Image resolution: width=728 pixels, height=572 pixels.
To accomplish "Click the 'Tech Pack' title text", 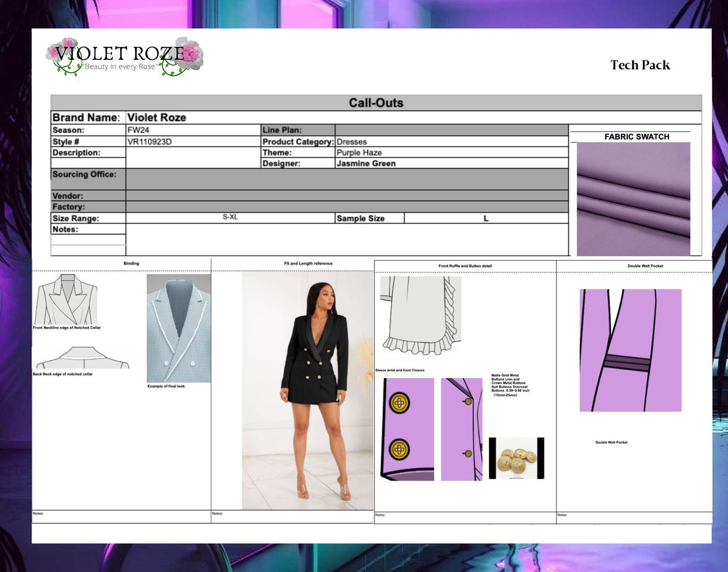I will [640, 65].
